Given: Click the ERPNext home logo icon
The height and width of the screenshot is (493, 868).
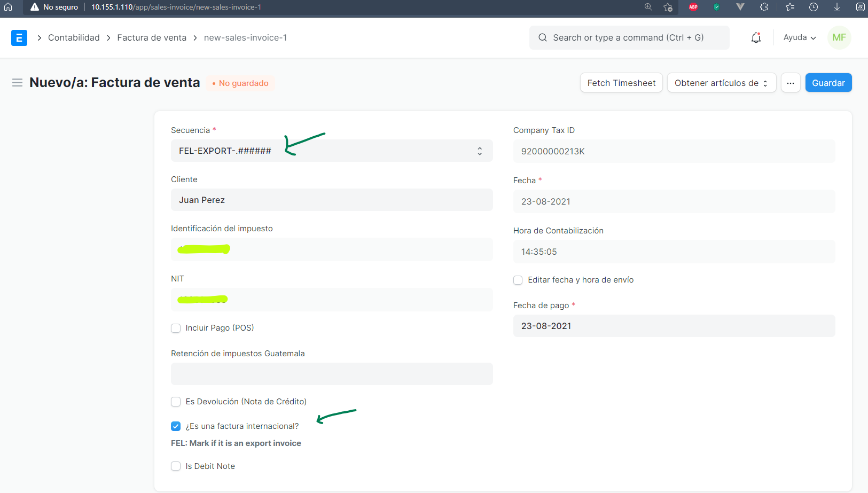Looking at the screenshot, I should pyautogui.click(x=19, y=37).
